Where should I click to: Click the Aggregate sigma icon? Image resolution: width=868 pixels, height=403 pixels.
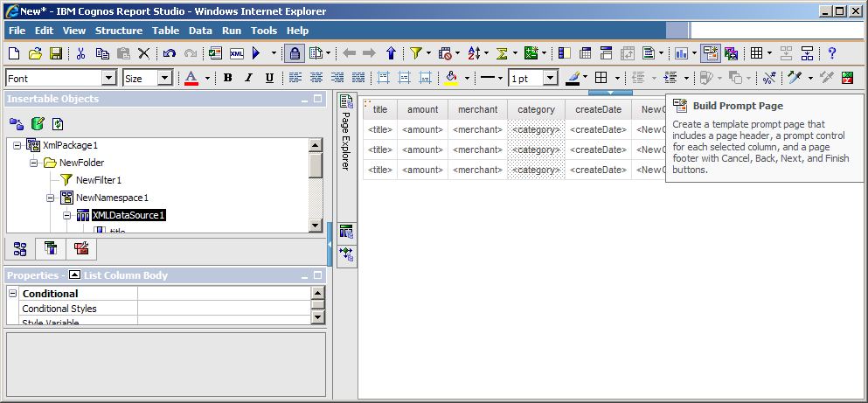tap(502, 53)
